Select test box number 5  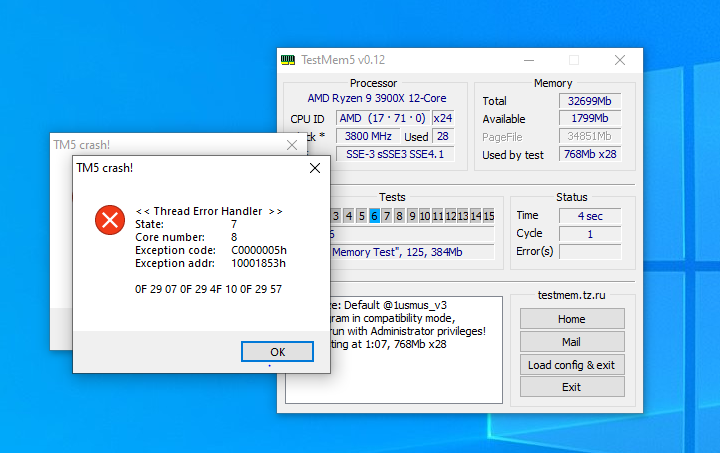click(362, 216)
